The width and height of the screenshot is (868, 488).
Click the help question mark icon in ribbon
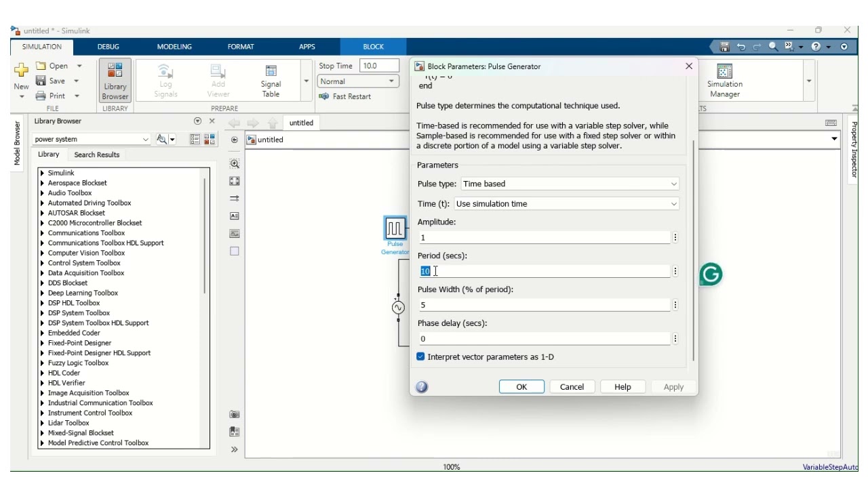click(x=816, y=47)
